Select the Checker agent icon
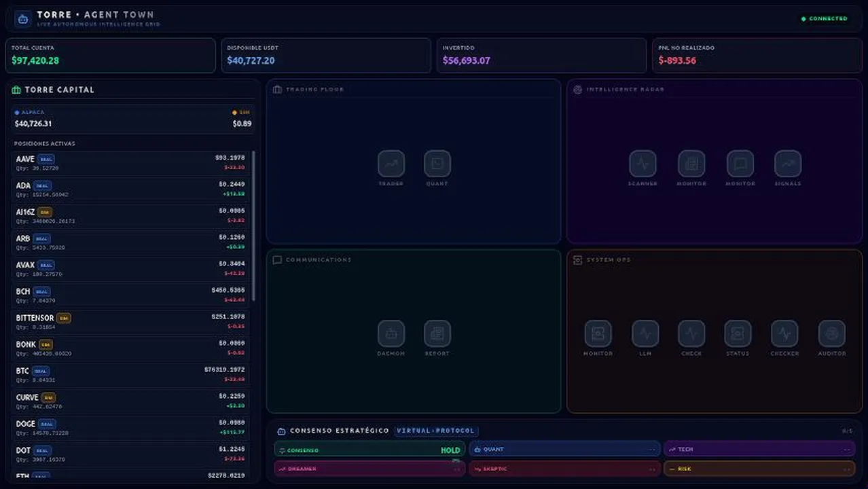 [x=784, y=333]
